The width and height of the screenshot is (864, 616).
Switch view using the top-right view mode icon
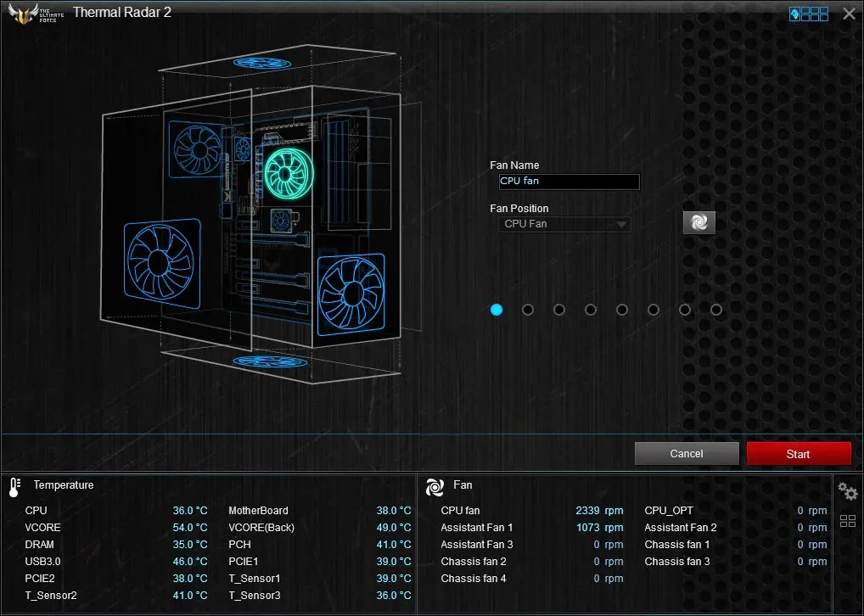(x=808, y=14)
